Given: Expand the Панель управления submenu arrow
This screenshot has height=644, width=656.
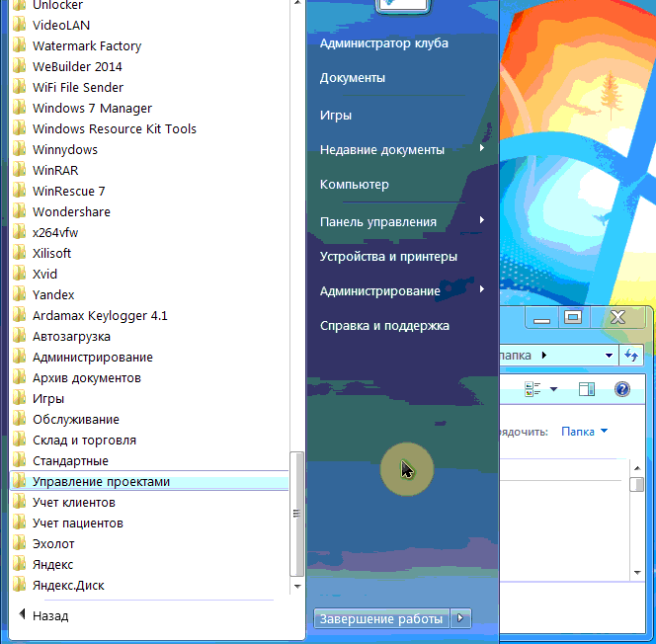Looking at the screenshot, I should [x=482, y=221].
